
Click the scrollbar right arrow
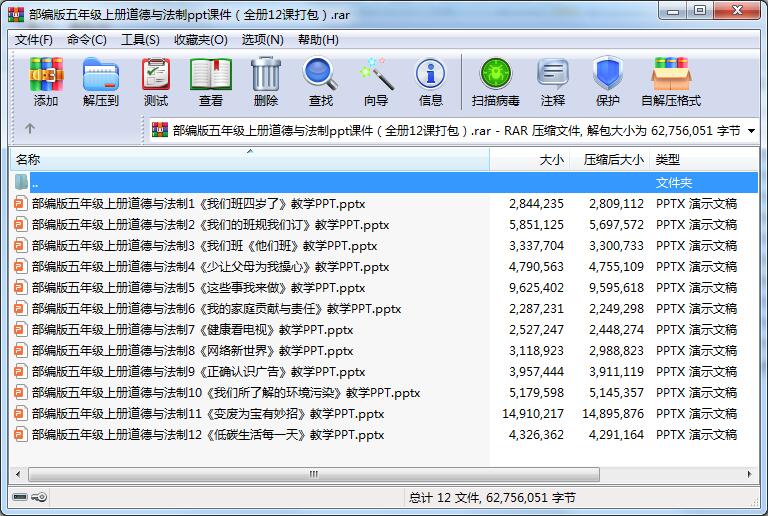pos(749,474)
